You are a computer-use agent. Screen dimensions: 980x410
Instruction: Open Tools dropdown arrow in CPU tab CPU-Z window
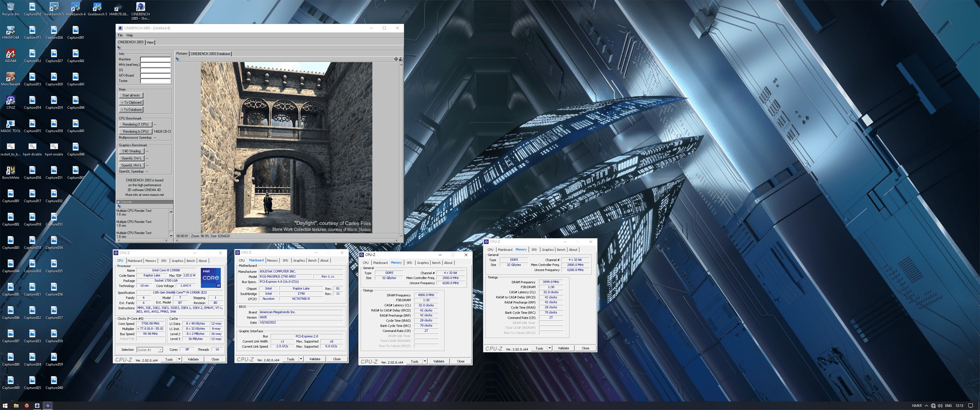point(179,360)
